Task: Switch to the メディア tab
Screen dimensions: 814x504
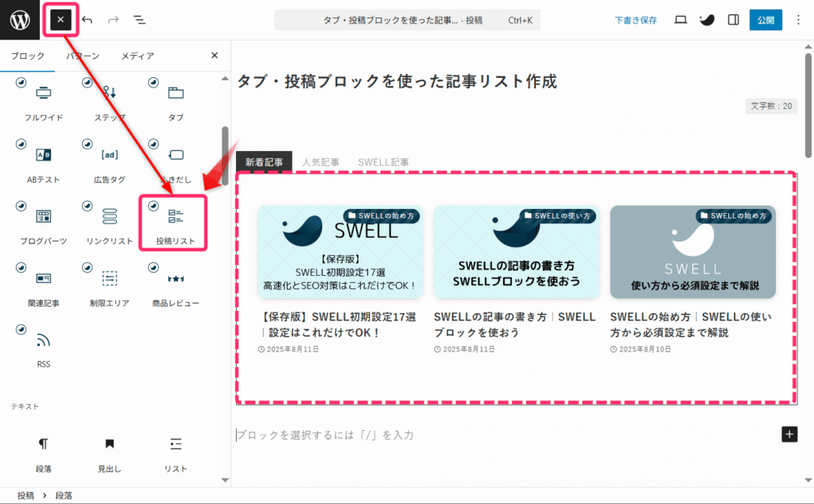Action: click(138, 56)
